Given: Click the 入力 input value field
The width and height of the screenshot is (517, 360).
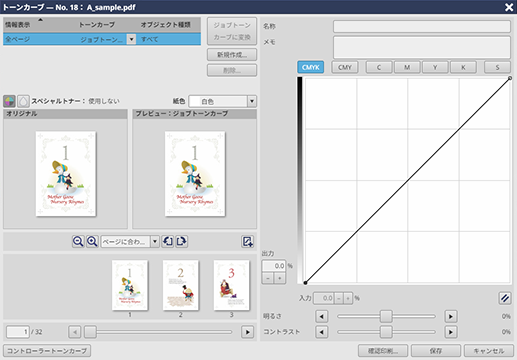Looking at the screenshot, I should [324, 298].
